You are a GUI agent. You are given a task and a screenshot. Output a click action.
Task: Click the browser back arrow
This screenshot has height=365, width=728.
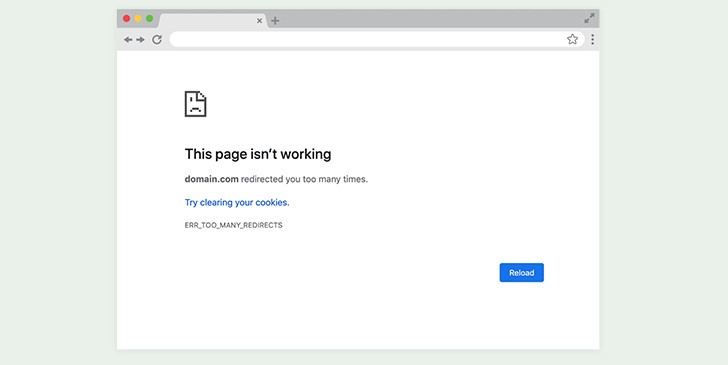[128, 40]
